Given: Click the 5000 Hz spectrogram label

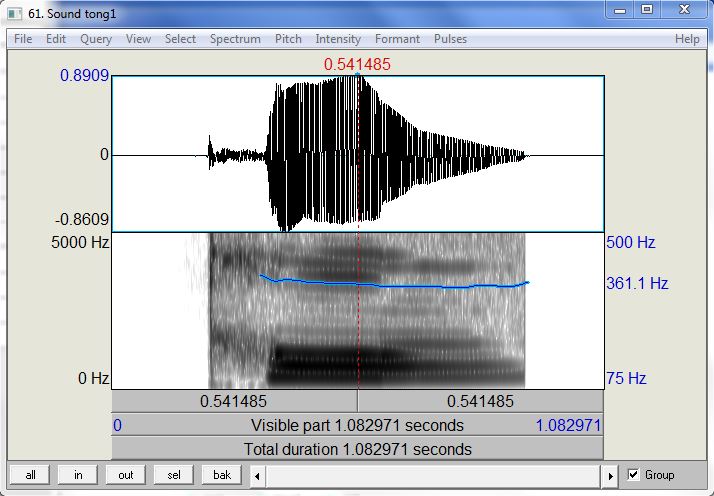Looking at the screenshot, I should pyautogui.click(x=80, y=242).
